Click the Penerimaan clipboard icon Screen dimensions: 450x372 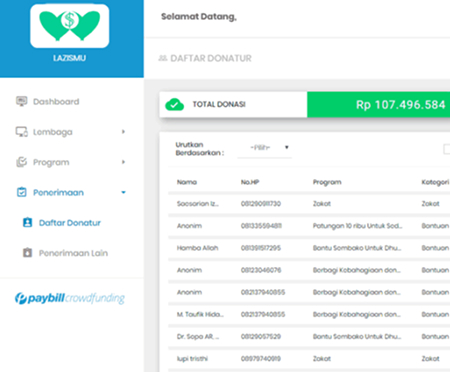coord(22,192)
